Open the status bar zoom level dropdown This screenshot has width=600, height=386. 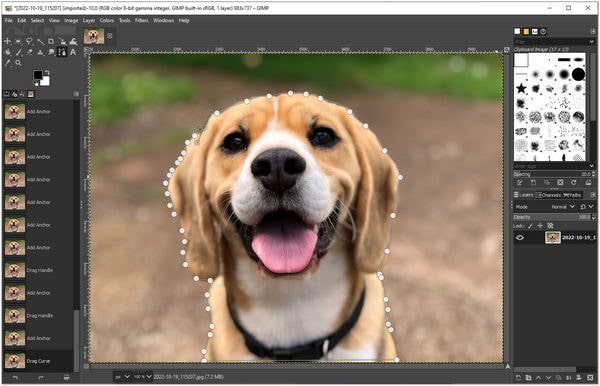click(142, 377)
